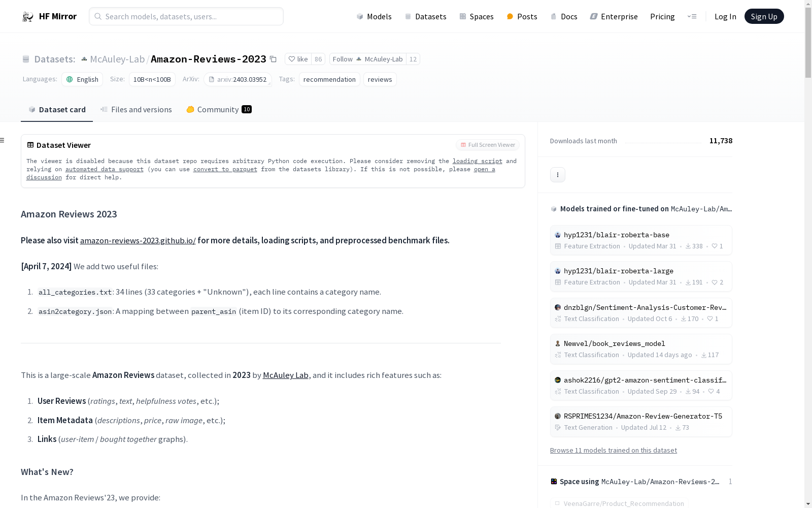This screenshot has width=812, height=508.
Task: Browse 11 models trained on this dataset
Action: pos(614,450)
